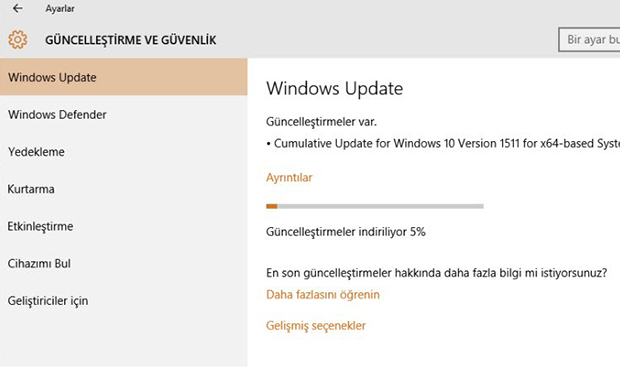The height and width of the screenshot is (370, 620).
Task: Click the back arrow icon
Action: coord(17,8)
